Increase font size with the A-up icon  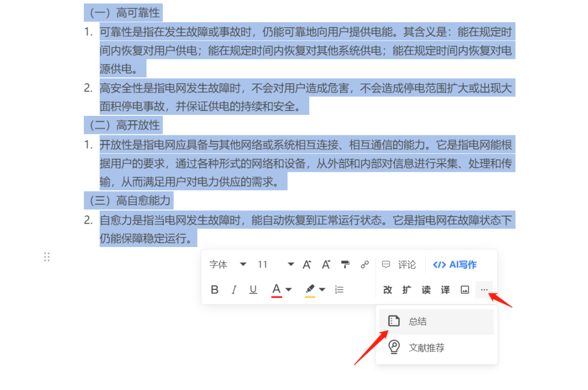point(307,265)
